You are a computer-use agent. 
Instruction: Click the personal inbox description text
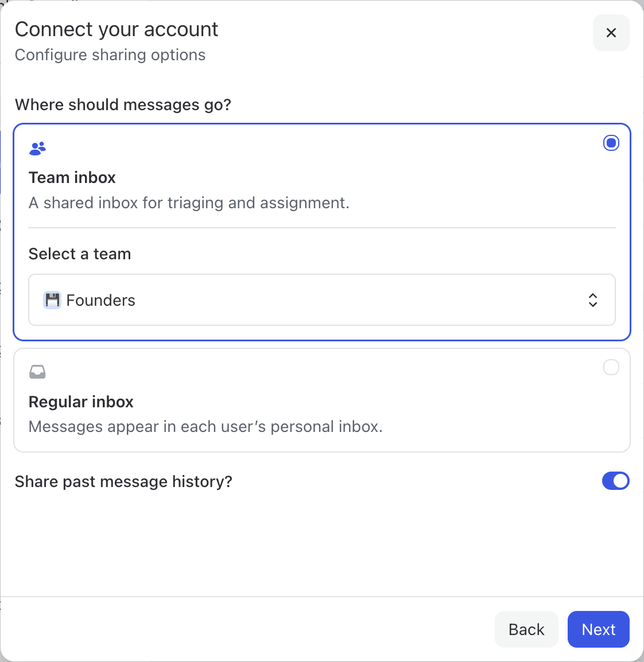(x=205, y=427)
